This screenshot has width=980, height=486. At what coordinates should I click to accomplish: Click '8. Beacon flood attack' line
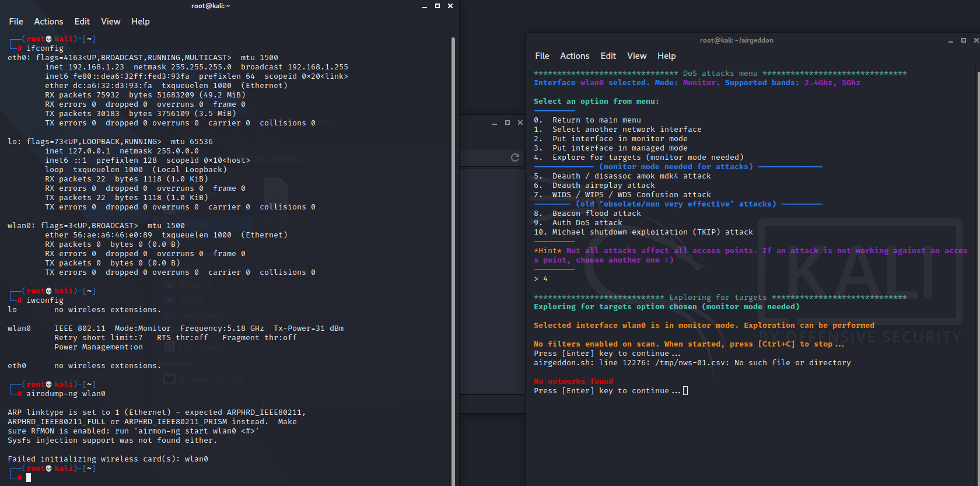[587, 214]
